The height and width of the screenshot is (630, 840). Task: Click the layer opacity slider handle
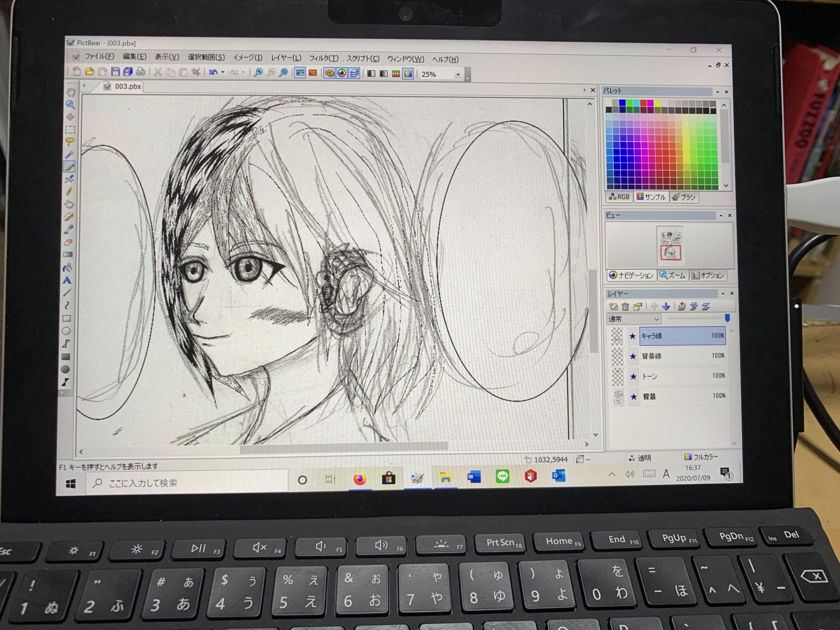point(727,318)
